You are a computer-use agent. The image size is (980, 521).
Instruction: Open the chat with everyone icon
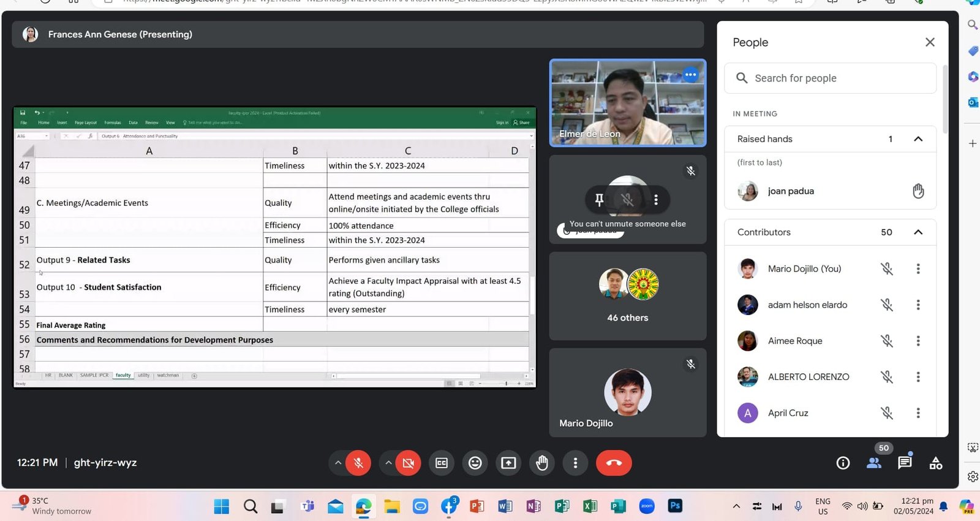click(x=905, y=463)
